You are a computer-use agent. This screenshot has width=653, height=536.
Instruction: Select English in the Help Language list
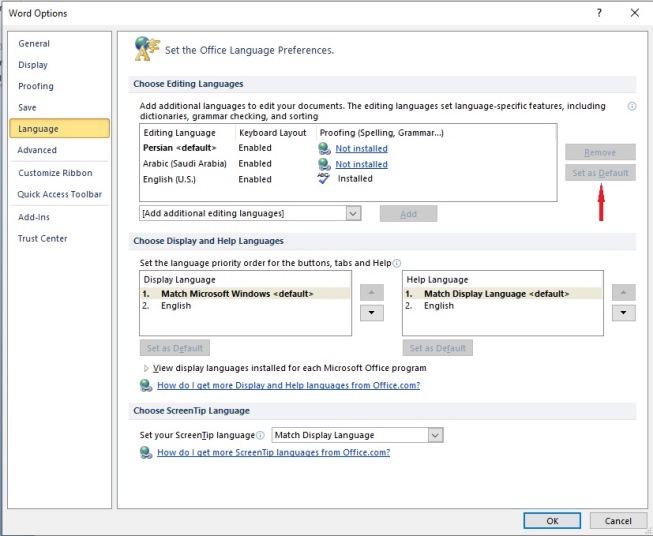pyautogui.click(x=438, y=306)
